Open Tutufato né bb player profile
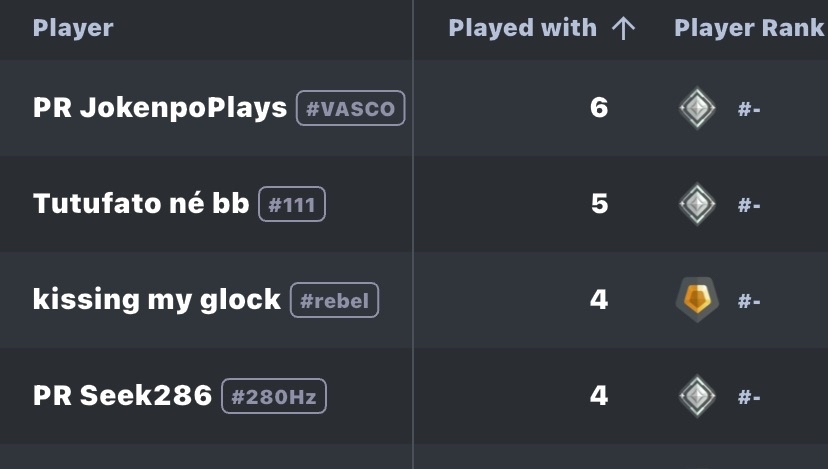The width and height of the screenshot is (828, 469). [141, 204]
